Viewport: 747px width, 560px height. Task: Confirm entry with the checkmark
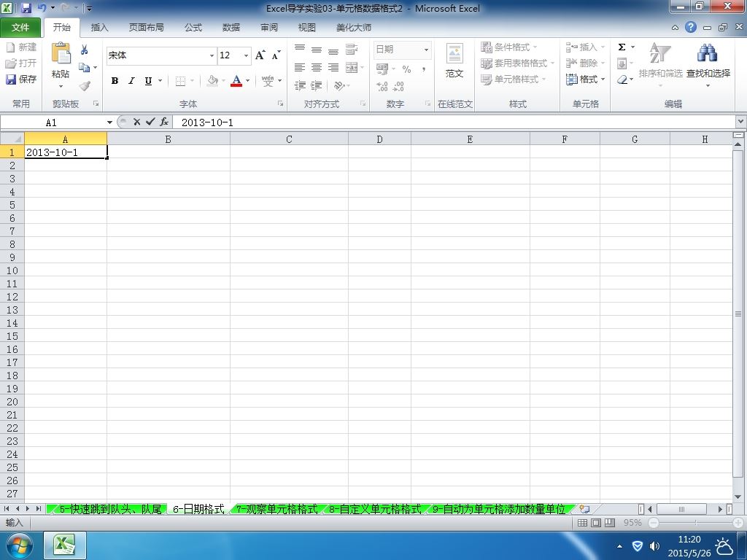pos(150,122)
